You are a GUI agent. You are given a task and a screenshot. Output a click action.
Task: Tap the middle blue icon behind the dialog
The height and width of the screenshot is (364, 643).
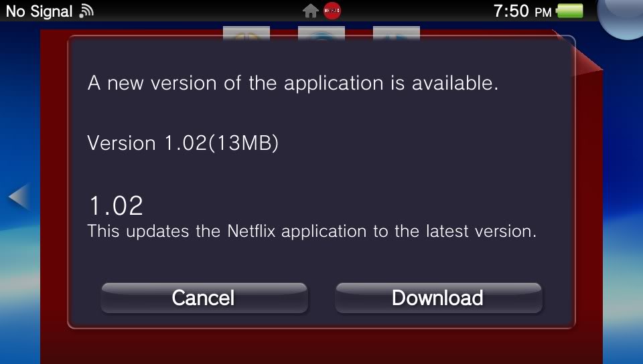(x=321, y=33)
